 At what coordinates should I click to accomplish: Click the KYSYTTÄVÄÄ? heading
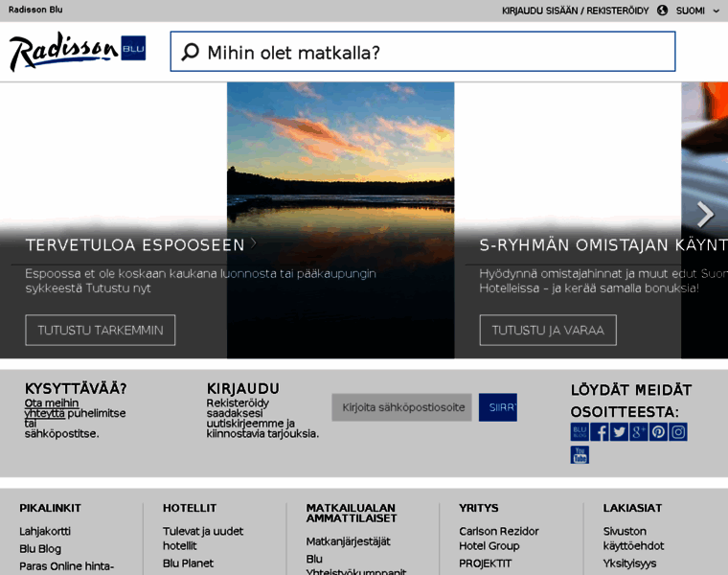[76, 389]
